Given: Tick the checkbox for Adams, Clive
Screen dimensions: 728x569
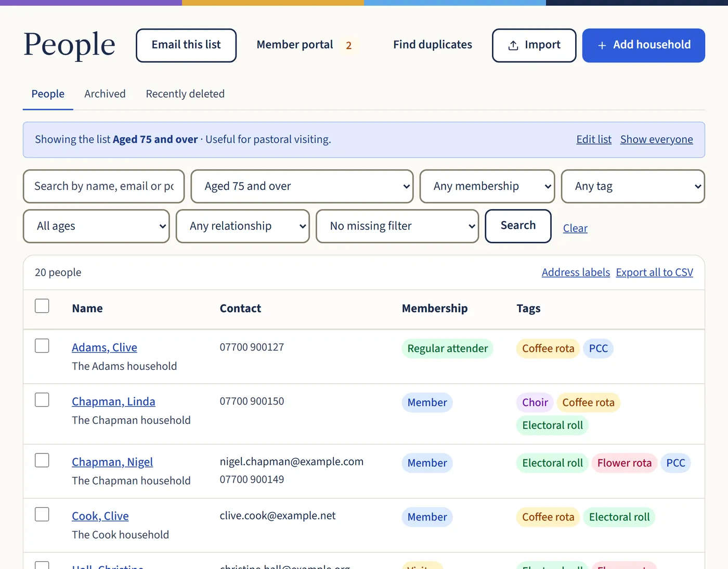Looking at the screenshot, I should 42,346.
